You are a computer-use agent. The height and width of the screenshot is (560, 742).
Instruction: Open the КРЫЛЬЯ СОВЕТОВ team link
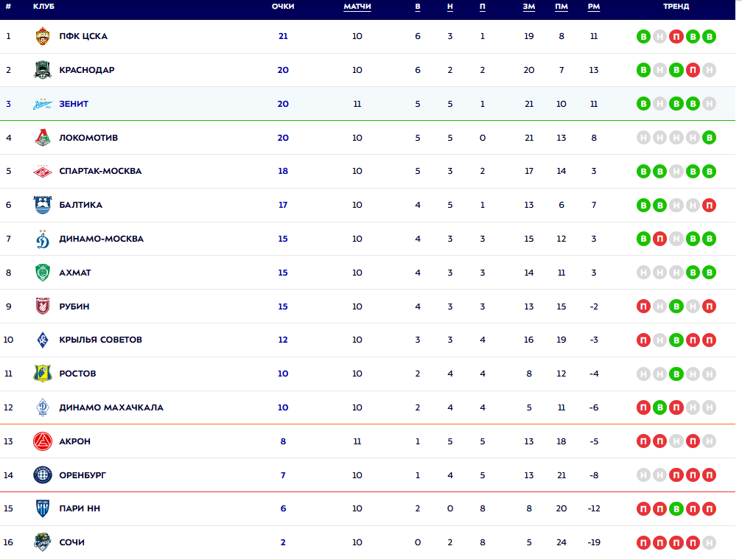(x=101, y=340)
